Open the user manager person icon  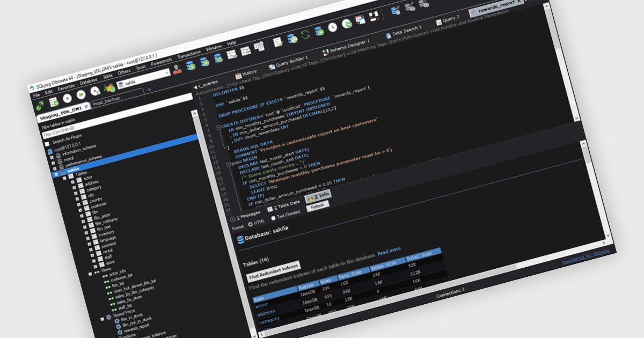[x=178, y=69]
